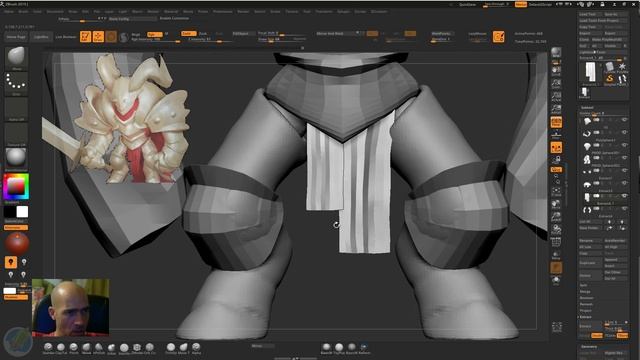
Task: Click the Zoom3D icon on right shelf
Action: click(x=556, y=217)
